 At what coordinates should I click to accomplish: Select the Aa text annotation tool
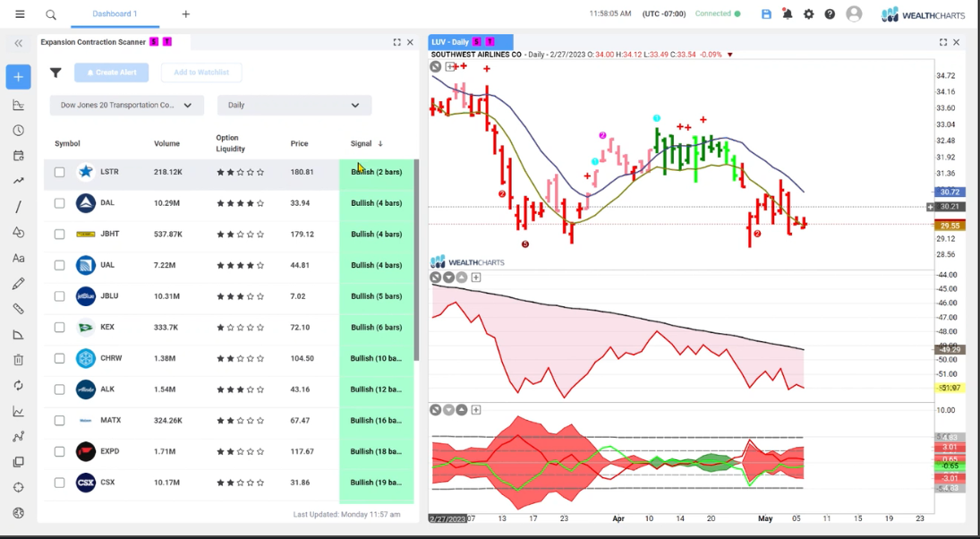click(x=18, y=258)
